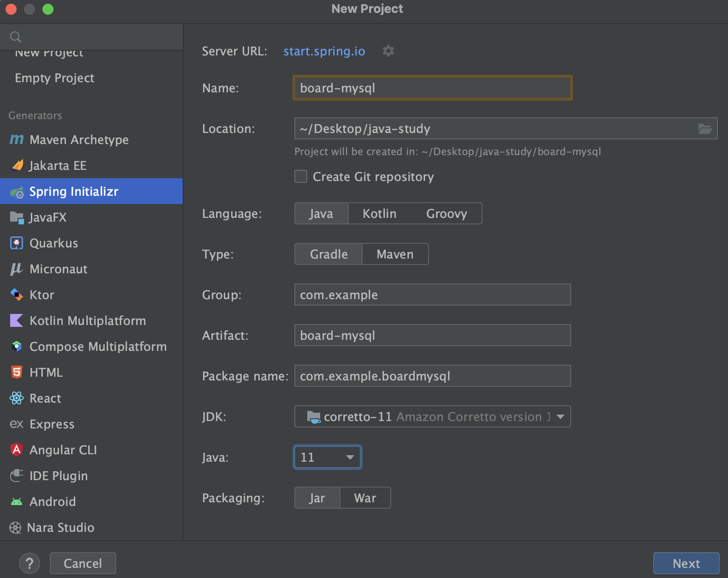728x578 pixels.
Task: Select IDE Plugin generator label
Action: pyautogui.click(x=59, y=476)
